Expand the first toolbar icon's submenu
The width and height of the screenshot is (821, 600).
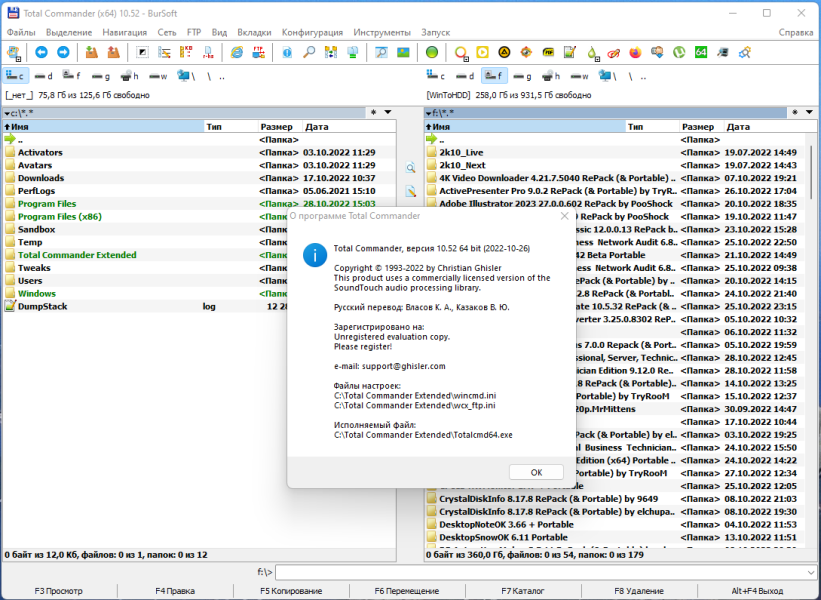[x=18, y=59]
